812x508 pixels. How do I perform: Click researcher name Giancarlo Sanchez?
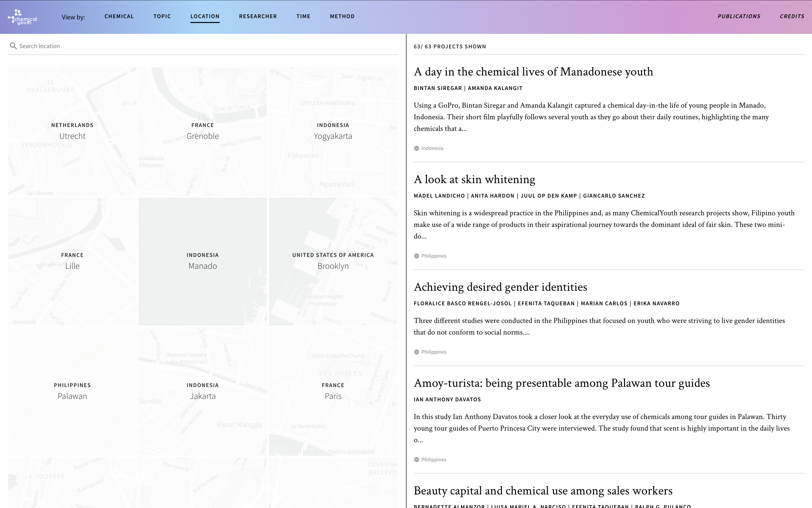pyautogui.click(x=614, y=195)
